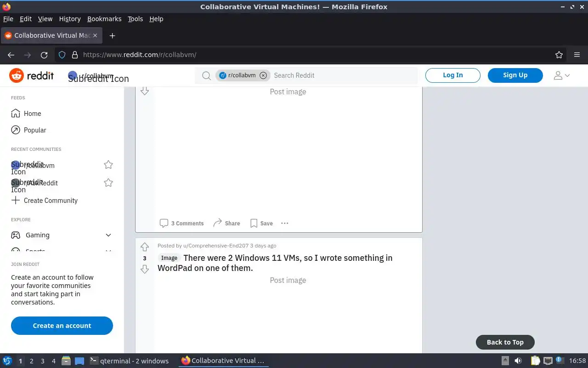Open the History menu
588x368 pixels.
tap(70, 19)
